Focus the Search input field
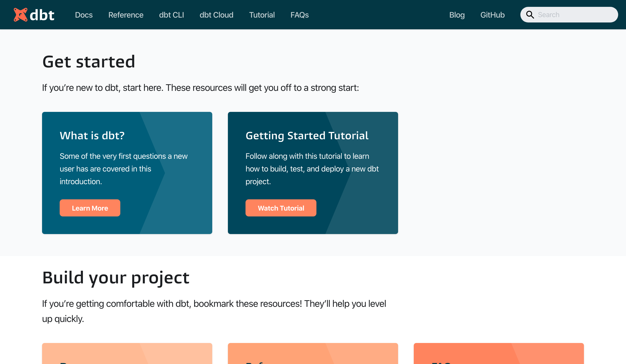 [569, 15]
